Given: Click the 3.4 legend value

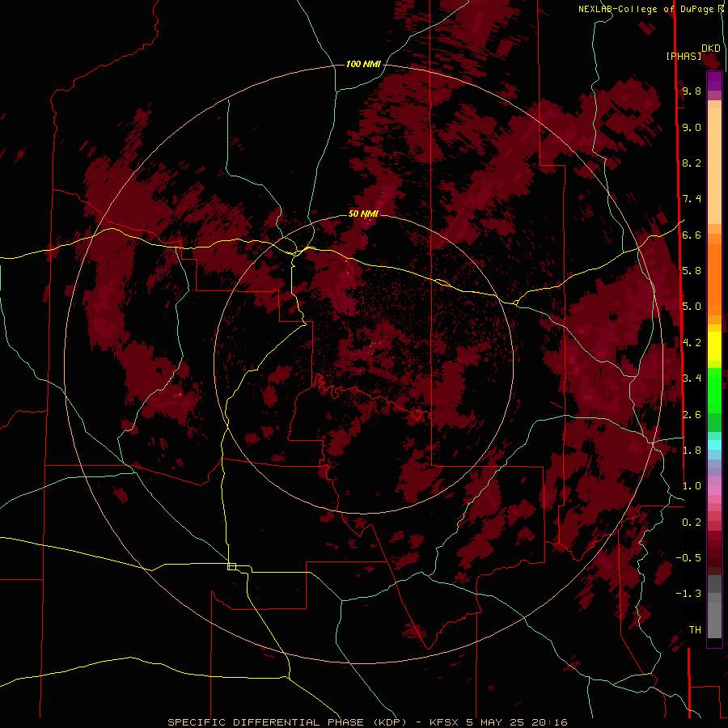Looking at the screenshot, I should click(x=692, y=379).
